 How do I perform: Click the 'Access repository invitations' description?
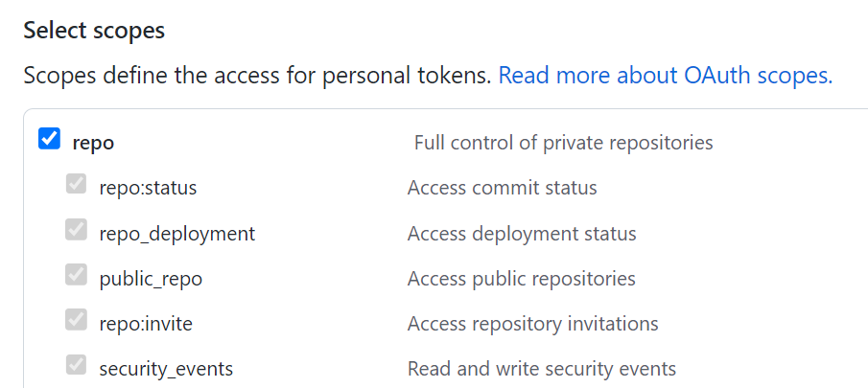point(532,324)
